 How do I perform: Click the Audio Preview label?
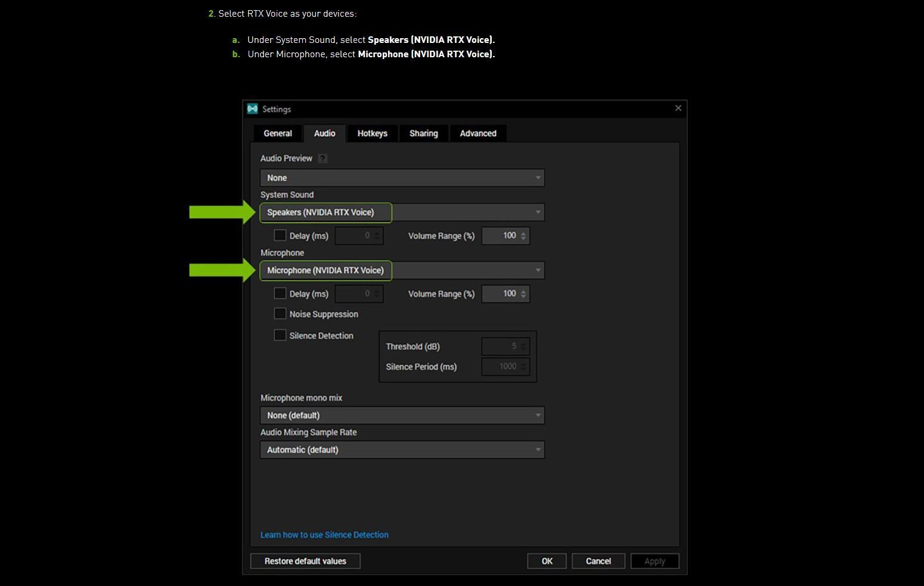pyautogui.click(x=286, y=159)
